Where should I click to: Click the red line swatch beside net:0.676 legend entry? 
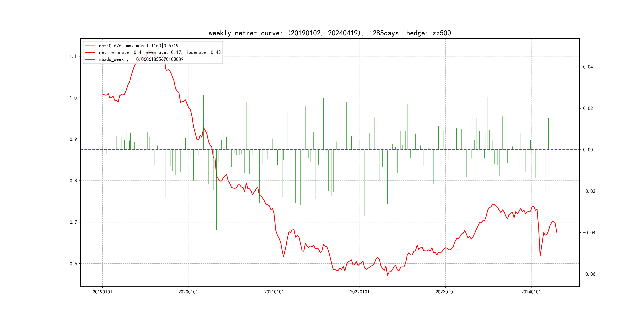click(90, 46)
